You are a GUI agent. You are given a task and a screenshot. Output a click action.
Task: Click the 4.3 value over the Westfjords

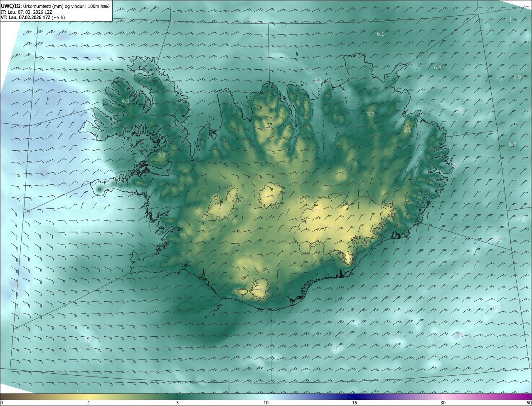click(x=126, y=101)
